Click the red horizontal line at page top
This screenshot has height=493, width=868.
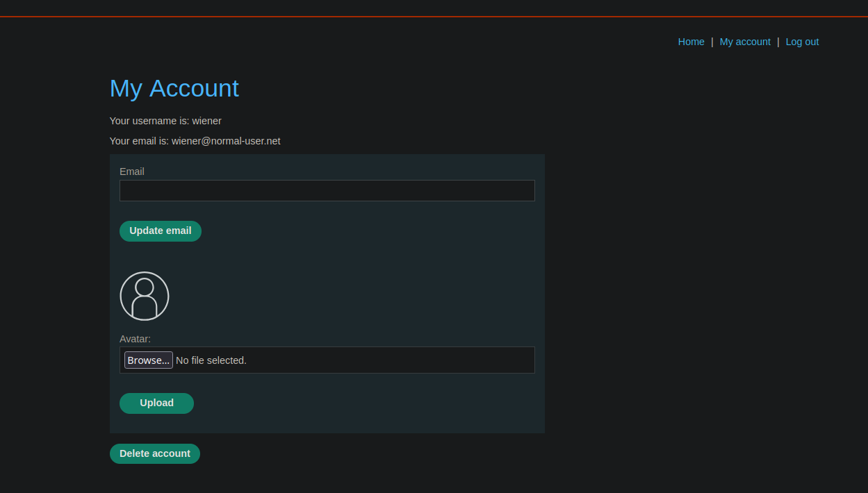coord(434,16)
